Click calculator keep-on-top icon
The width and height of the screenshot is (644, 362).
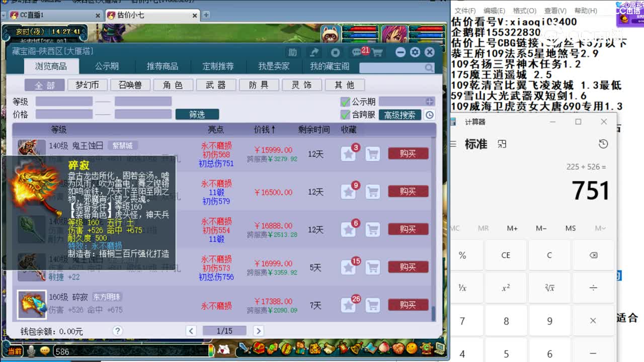click(502, 144)
